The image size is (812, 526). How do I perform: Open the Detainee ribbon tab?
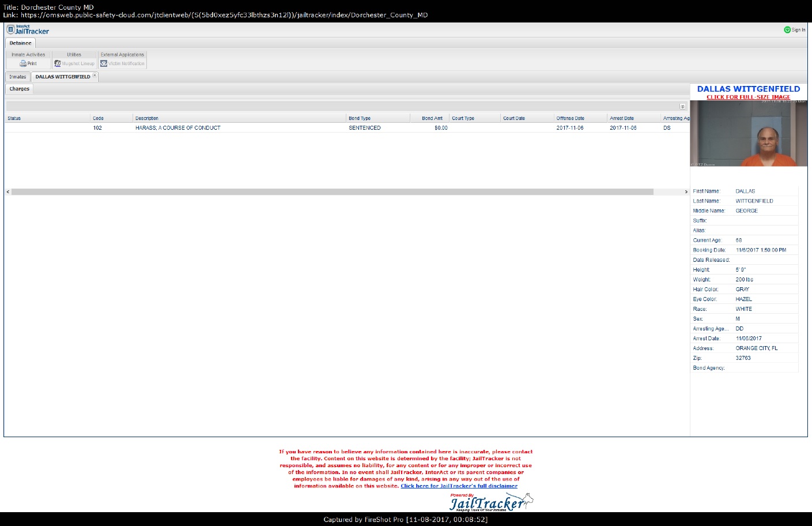[x=20, y=43]
